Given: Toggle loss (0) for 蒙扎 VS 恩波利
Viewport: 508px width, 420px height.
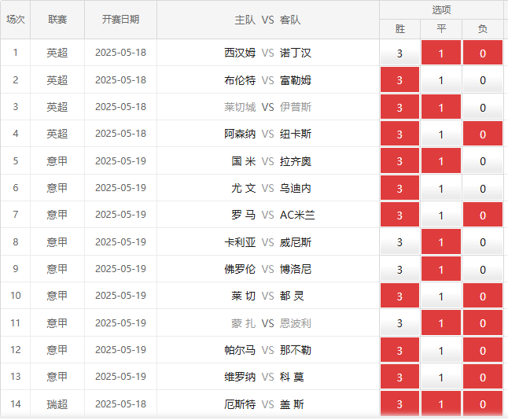Looking at the screenshot, I should tap(483, 322).
